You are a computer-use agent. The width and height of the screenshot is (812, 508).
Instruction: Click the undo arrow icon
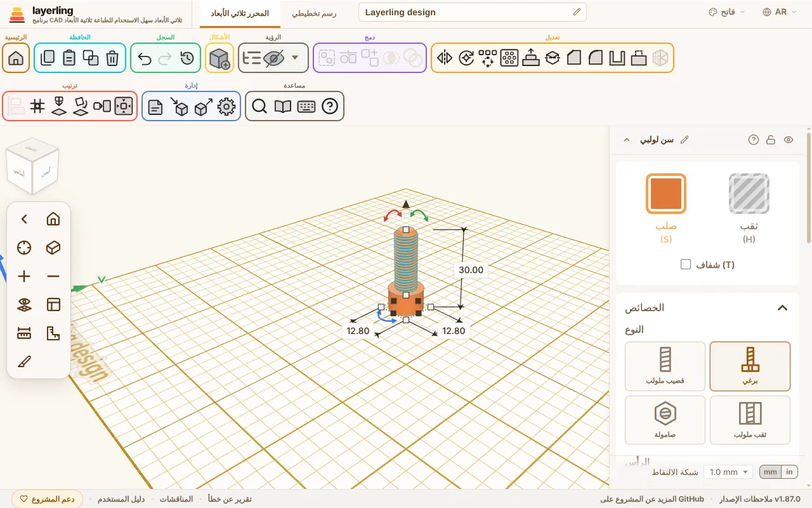click(145, 58)
